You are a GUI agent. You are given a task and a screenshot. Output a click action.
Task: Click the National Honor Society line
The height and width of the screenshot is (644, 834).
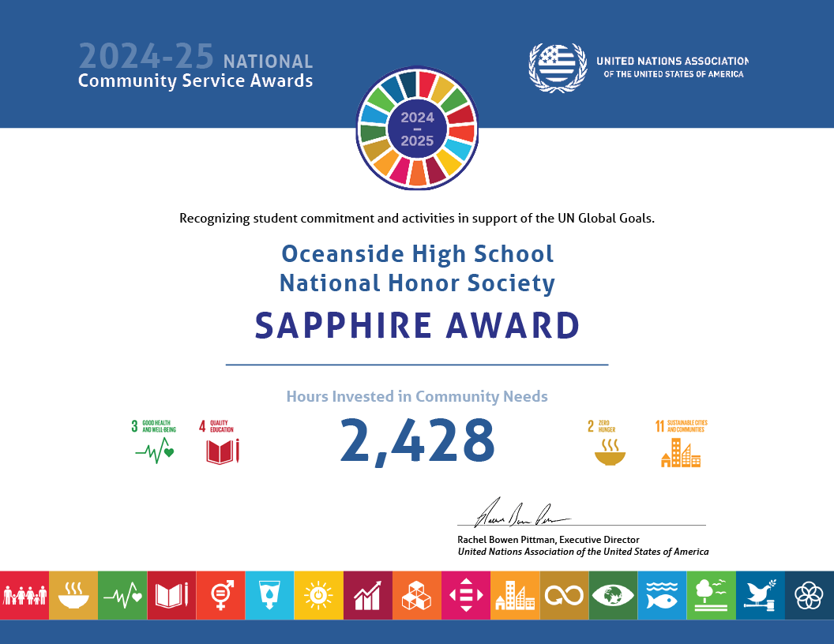click(x=418, y=283)
